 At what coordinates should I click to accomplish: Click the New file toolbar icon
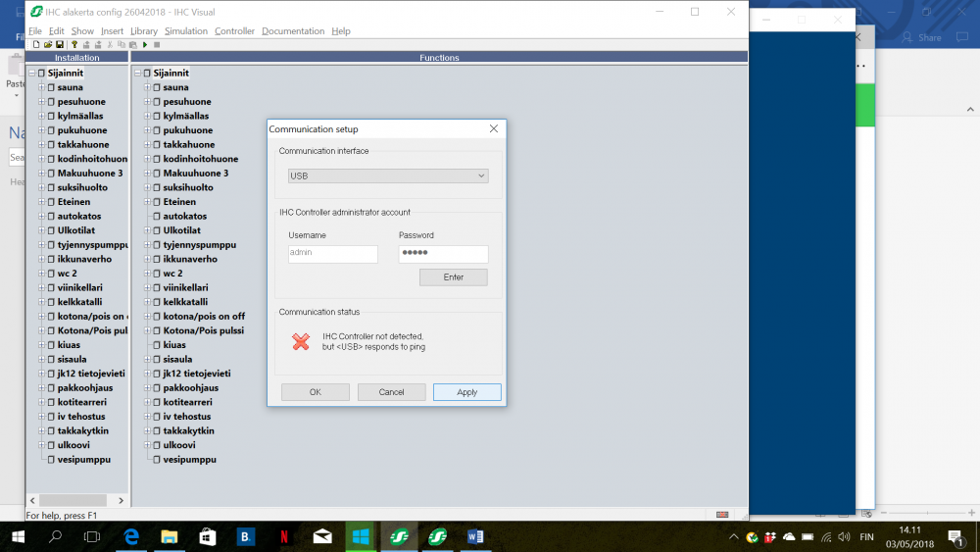pos(35,45)
